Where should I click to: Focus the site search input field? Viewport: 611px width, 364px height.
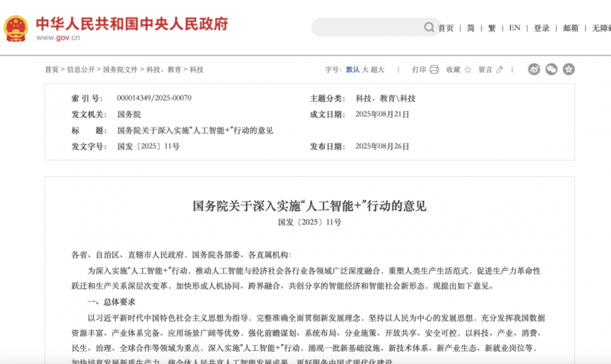coord(367,28)
